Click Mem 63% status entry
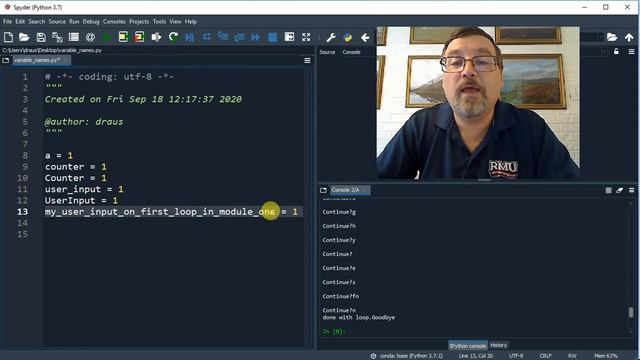Viewport: 640px width, 360px height. pyautogui.click(x=606, y=356)
